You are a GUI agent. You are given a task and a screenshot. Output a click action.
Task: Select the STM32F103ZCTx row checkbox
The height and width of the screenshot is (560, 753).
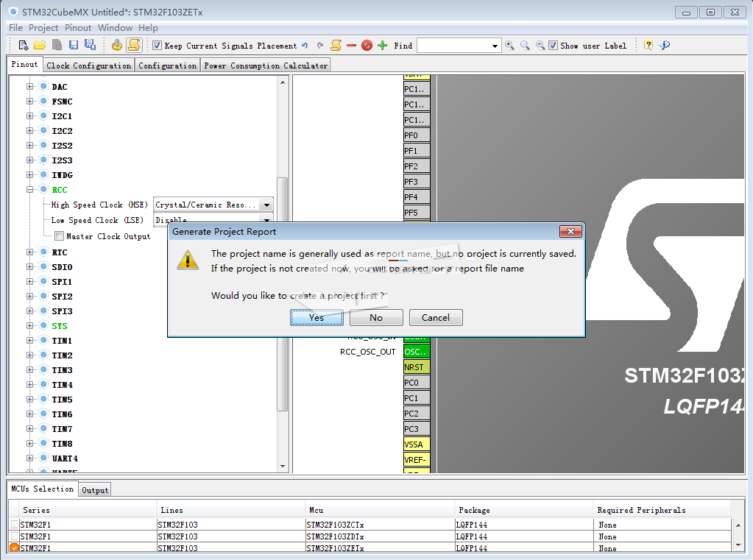tap(15, 525)
